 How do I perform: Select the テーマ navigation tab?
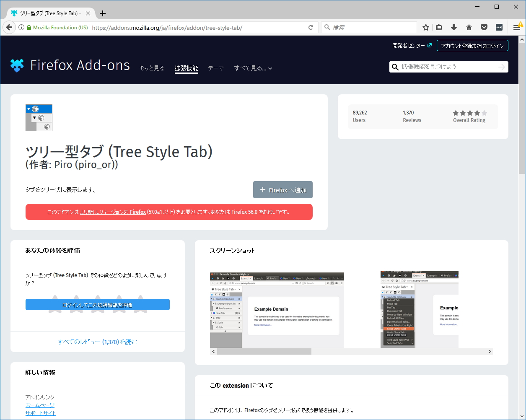coord(216,68)
